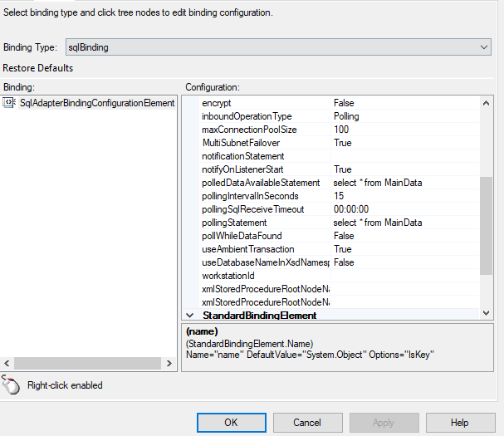Screen dimensions: 504x436
Task: Click the configuration list scroll down arrow
Action: pos(486,312)
